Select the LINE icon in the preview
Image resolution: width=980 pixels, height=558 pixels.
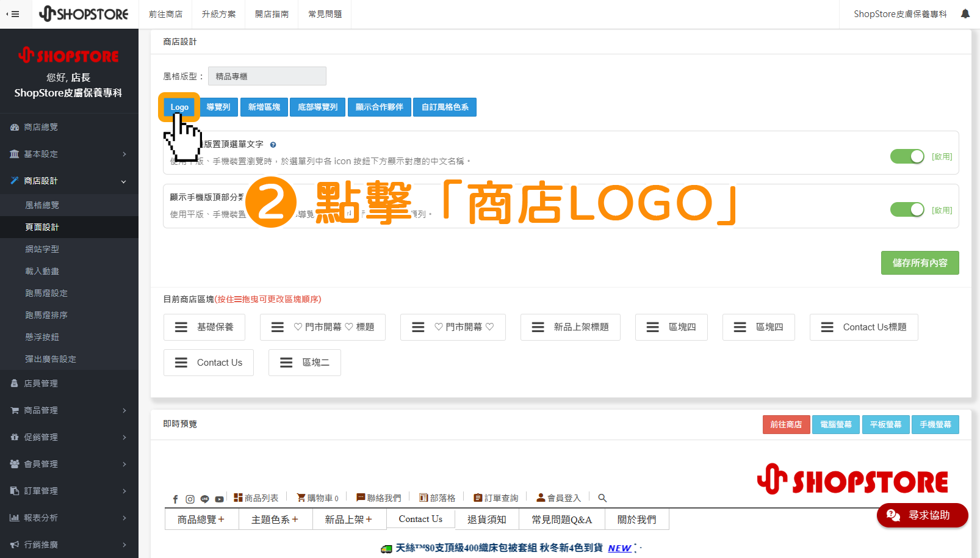pos(204,498)
